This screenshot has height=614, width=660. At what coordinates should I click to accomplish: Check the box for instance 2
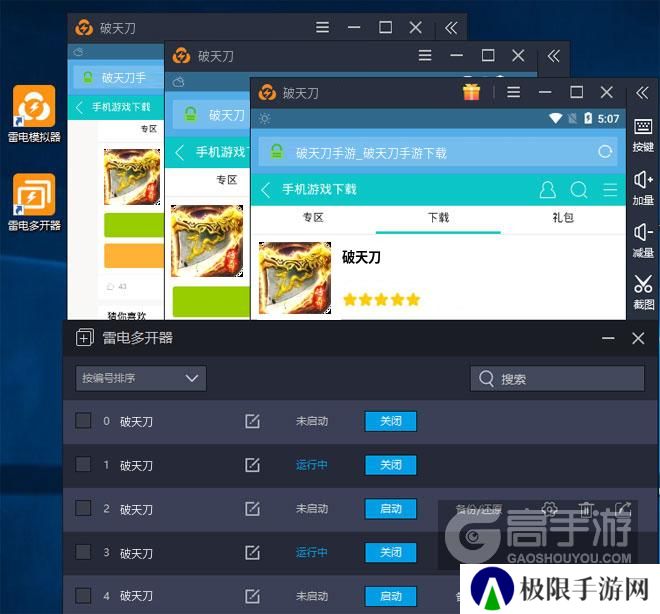tap(83, 508)
